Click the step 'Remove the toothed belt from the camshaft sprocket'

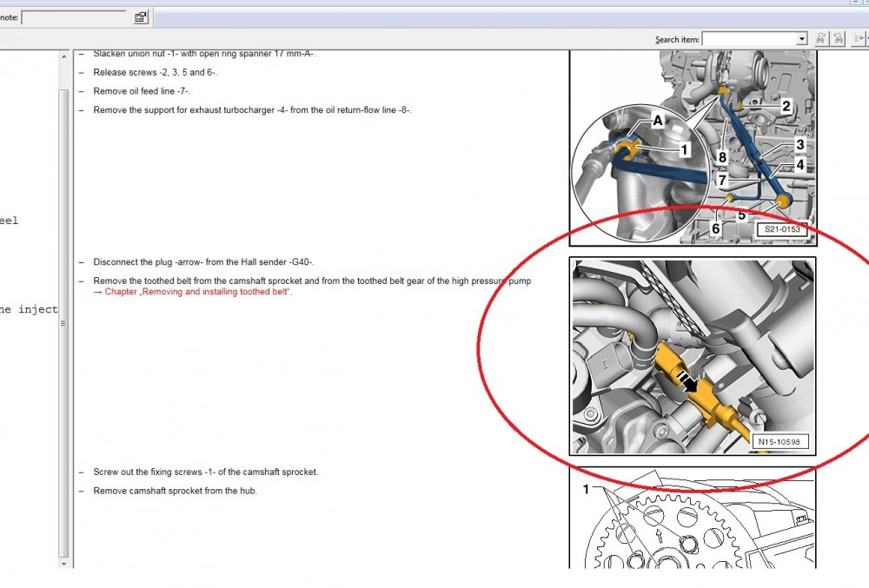[312, 281]
